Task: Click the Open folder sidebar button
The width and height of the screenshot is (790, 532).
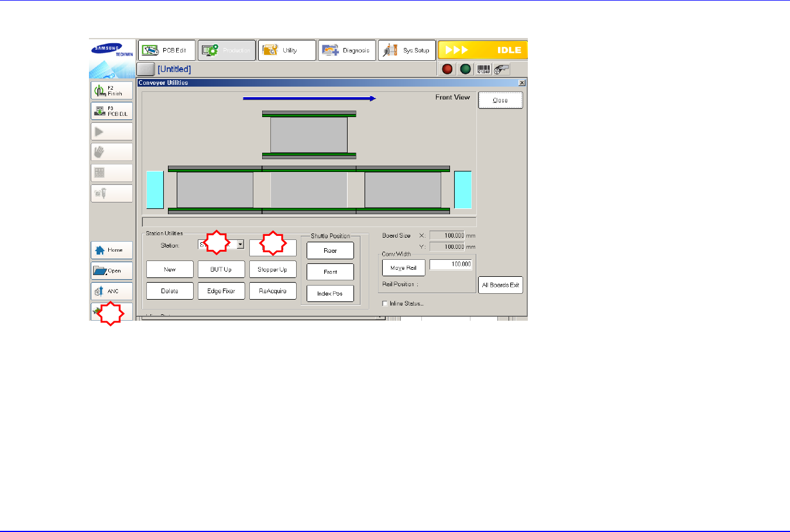Action: (x=112, y=270)
